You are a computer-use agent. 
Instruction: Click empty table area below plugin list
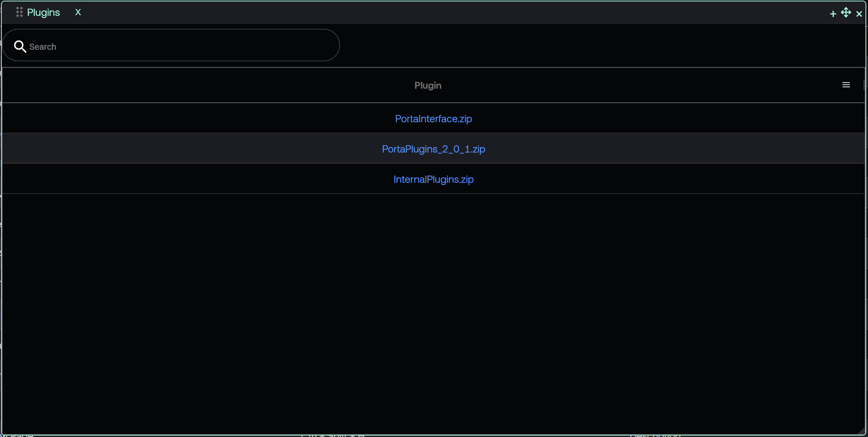(x=433, y=306)
